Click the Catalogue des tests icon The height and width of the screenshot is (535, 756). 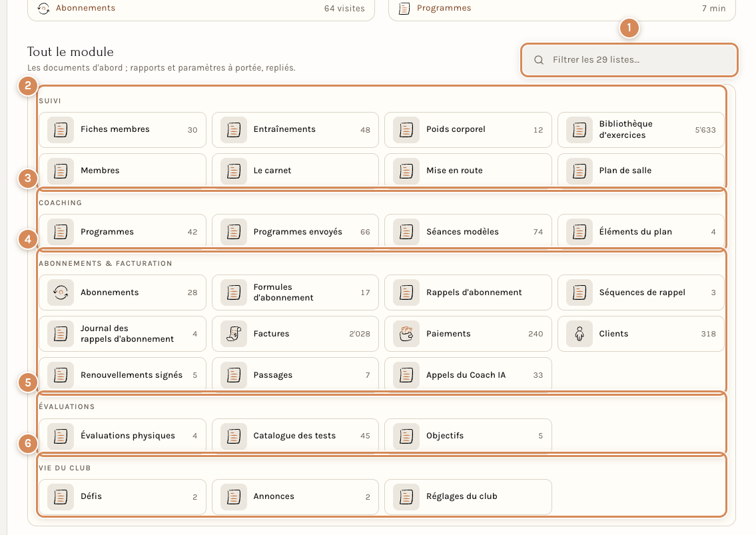[x=234, y=436]
